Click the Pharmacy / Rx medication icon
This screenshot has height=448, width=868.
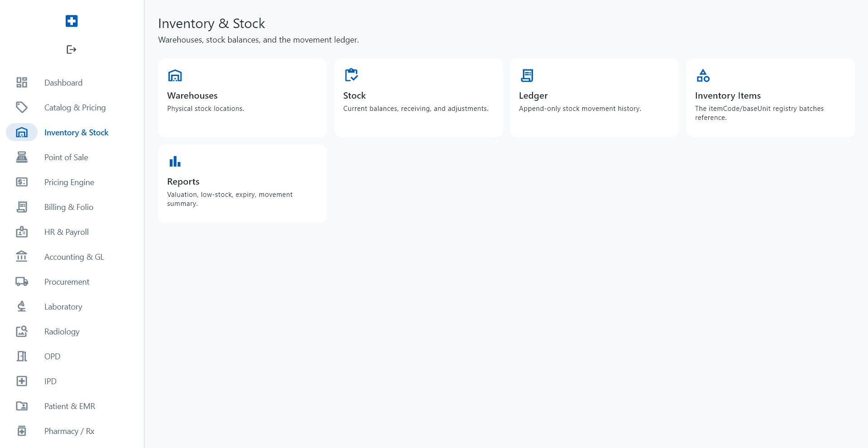pyautogui.click(x=22, y=431)
